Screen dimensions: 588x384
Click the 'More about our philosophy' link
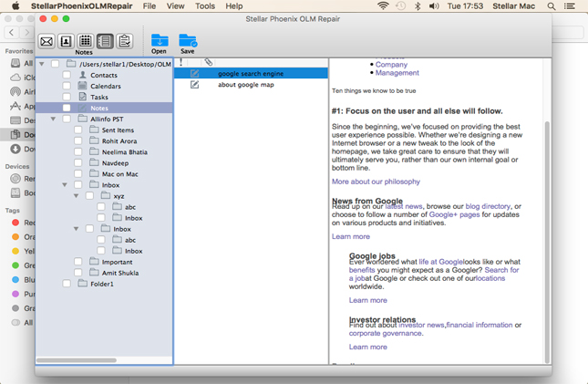click(376, 182)
